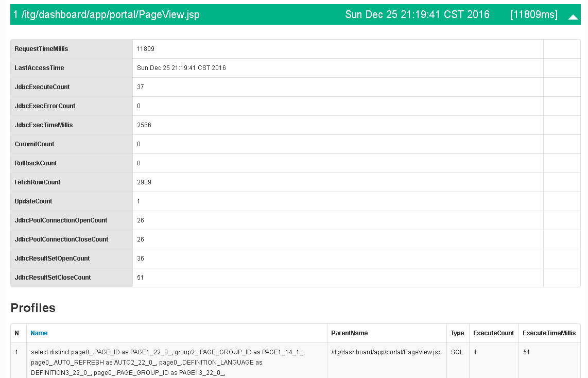Select the JdbcExecuteCount row label
The width and height of the screenshot is (588, 378).
tap(42, 87)
